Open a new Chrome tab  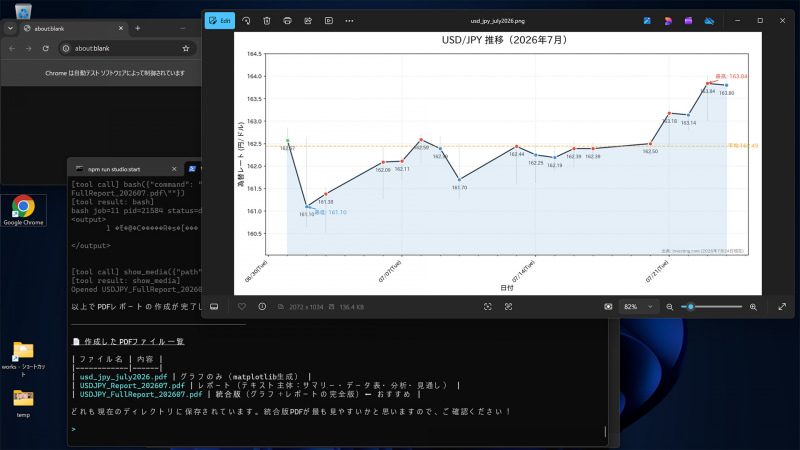(x=138, y=29)
